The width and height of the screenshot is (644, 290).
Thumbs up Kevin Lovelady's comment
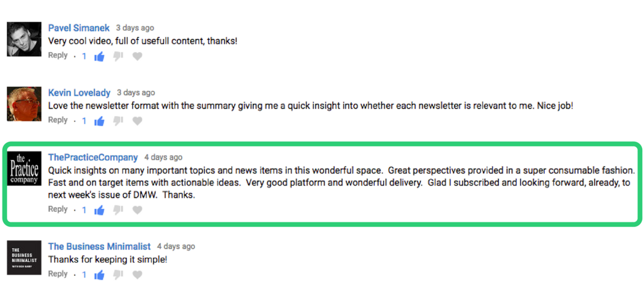(x=99, y=121)
